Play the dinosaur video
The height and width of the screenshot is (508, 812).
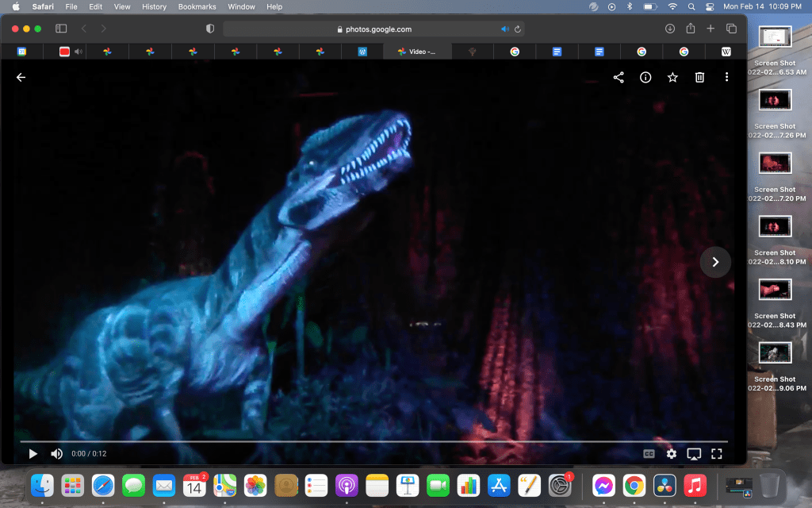(33, 454)
